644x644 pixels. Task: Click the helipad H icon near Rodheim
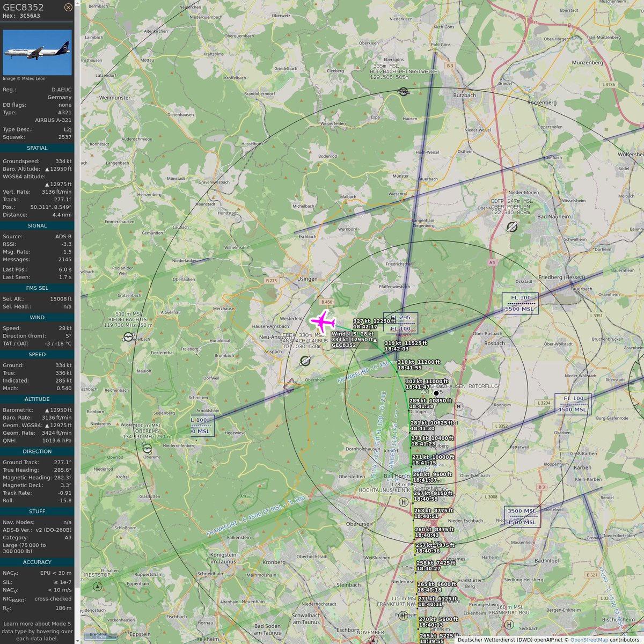click(x=459, y=406)
